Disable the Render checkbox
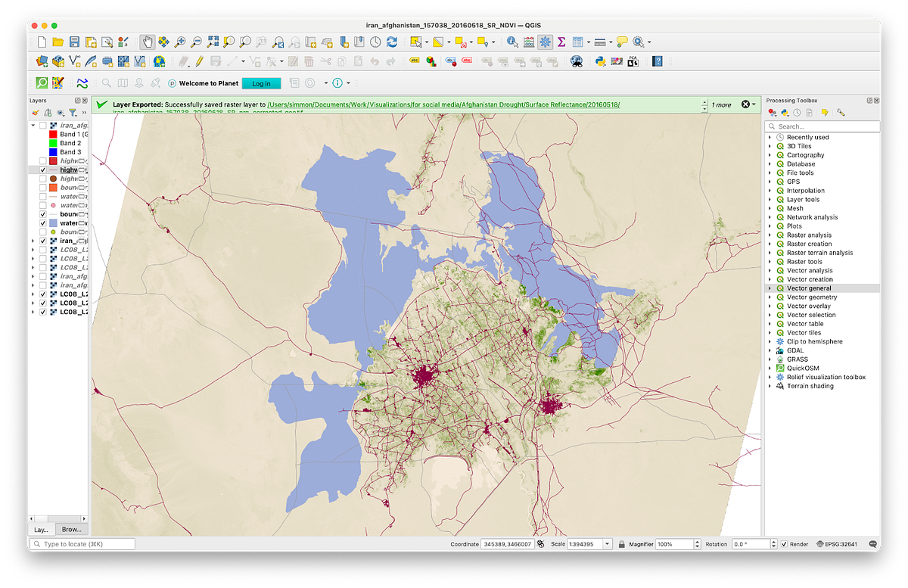Image resolution: width=908 pixels, height=588 pixels. click(x=782, y=543)
